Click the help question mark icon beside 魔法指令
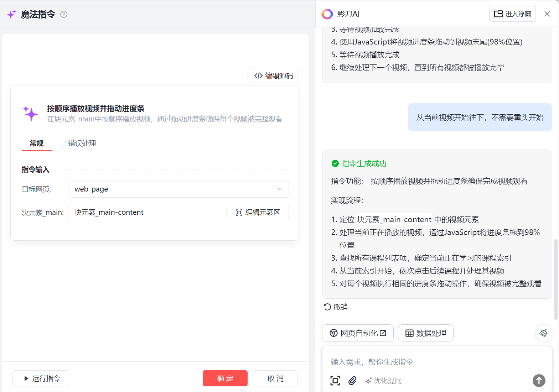This screenshot has height=392, width=559. tap(64, 14)
